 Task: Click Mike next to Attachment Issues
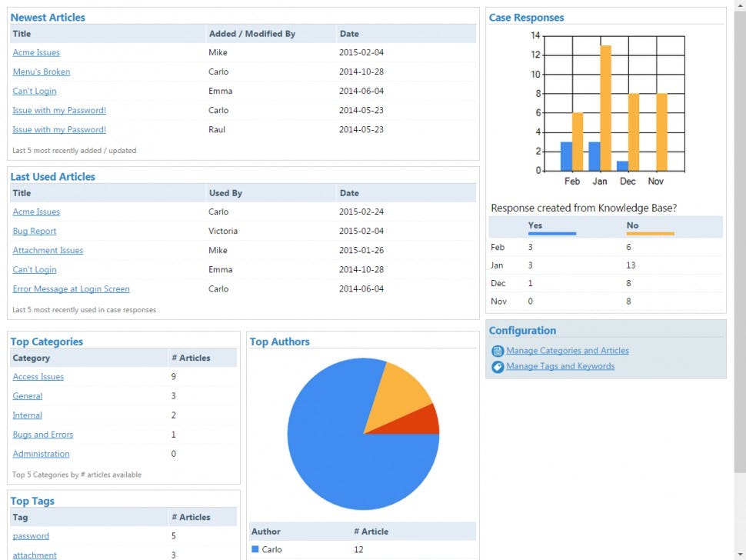coord(218,250)
